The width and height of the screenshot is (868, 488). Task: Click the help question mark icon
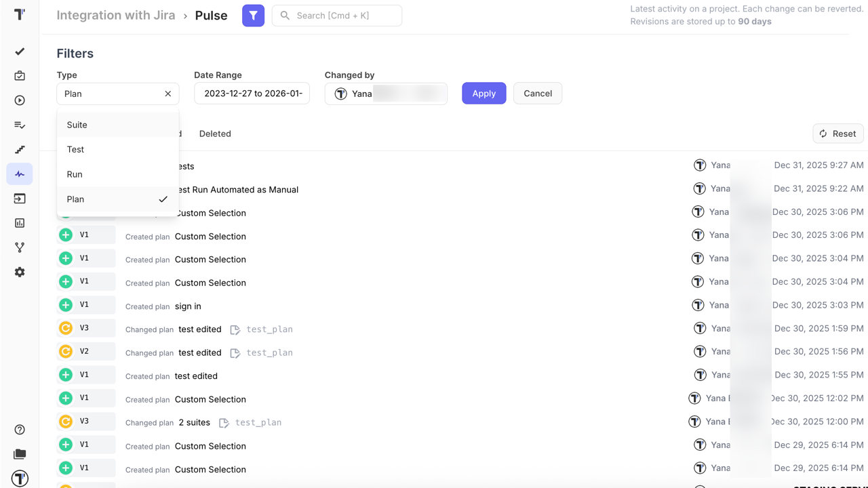coord(20,430)
